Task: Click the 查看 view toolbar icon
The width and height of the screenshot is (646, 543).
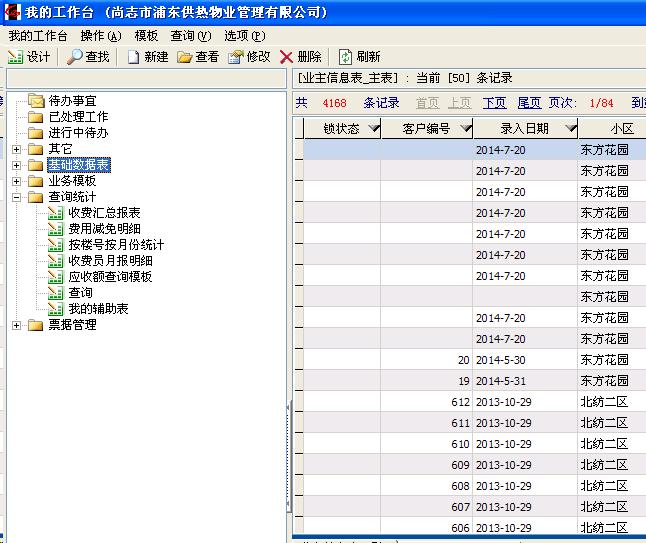Action: [x=185, y=57]
